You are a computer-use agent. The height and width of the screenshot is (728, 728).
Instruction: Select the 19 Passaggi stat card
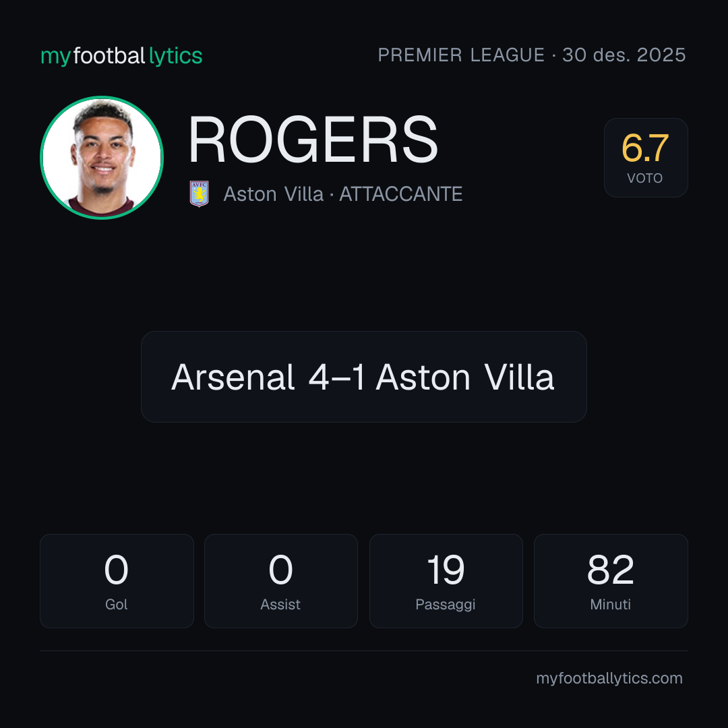point(446,581)
